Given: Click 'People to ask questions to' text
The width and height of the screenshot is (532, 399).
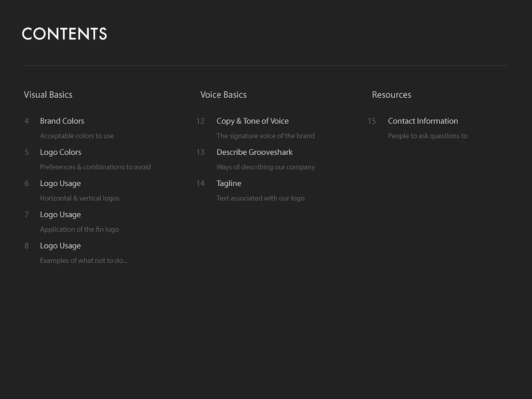Looking at the screenshot, I should 428,136.
